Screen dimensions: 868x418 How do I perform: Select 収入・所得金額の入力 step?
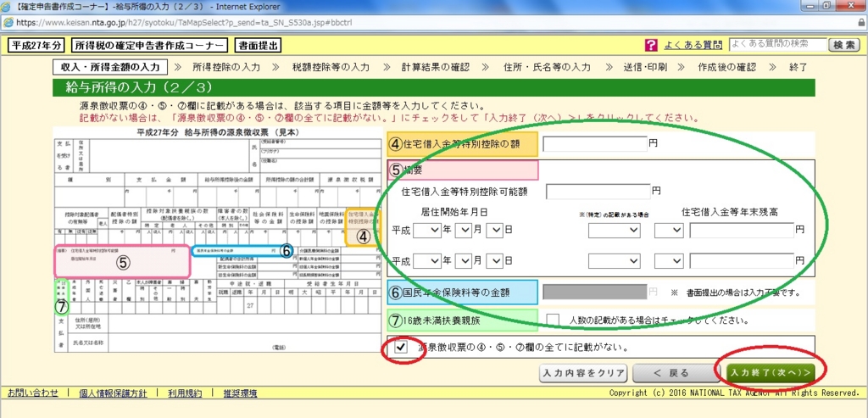pyautogui.click(x=109, y=67)
